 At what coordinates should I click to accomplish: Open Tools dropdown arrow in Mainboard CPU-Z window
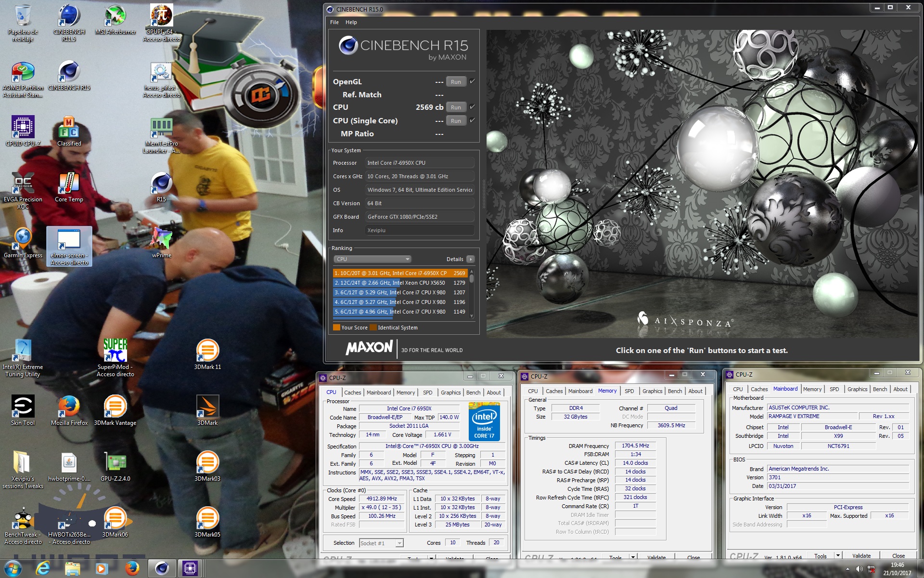pos(838,555)
